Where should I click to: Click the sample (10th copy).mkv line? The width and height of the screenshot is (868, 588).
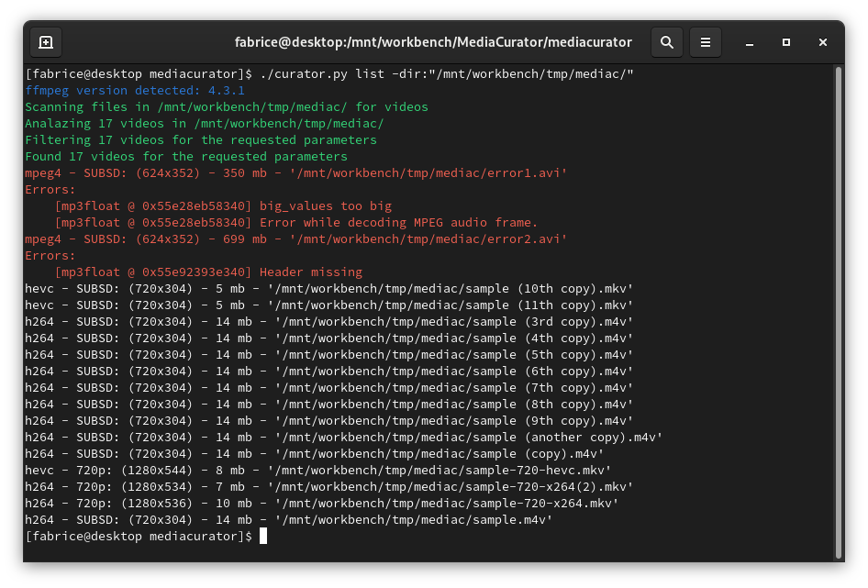tap(328, 289)
